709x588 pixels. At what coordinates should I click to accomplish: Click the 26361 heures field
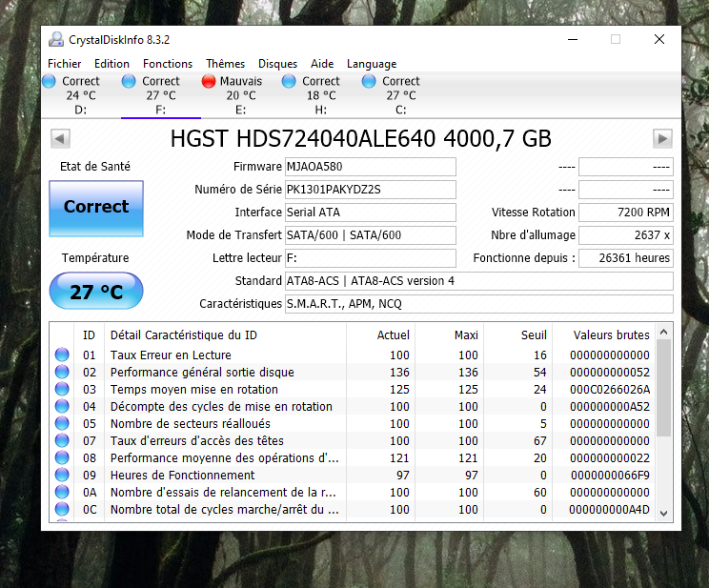click(x=626, y=258)
